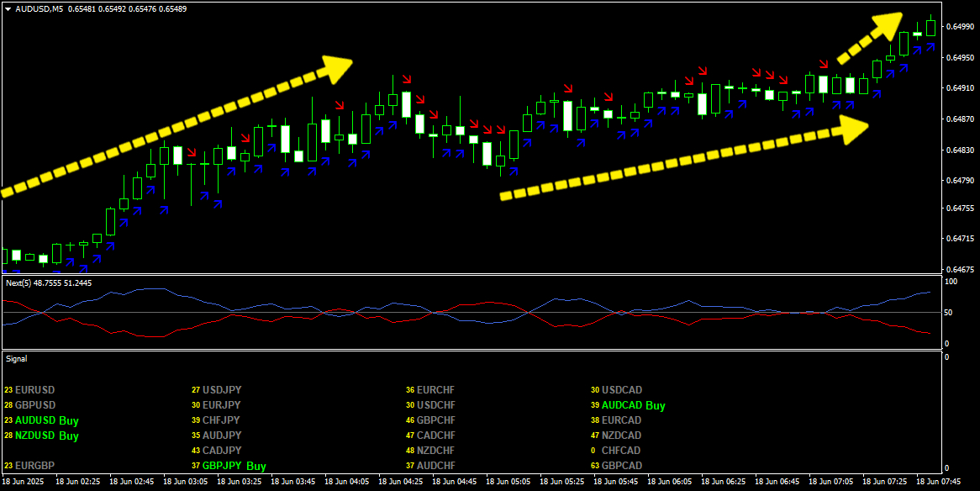
Task: Click the rightmost blue buy arrow
Action: [930, 48]
